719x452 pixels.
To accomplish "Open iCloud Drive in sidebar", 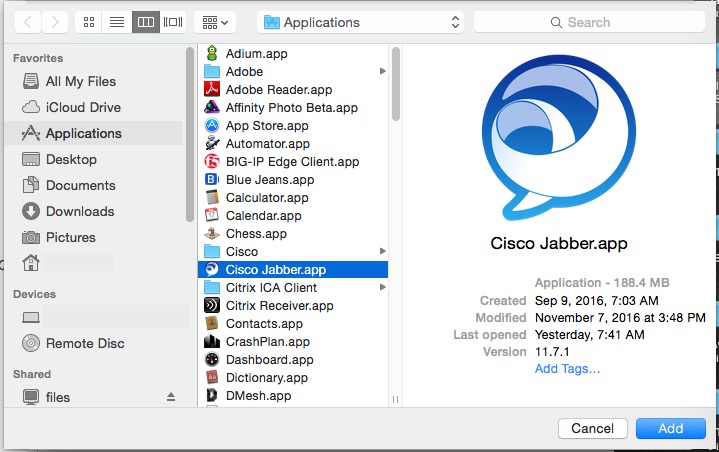I will [x=93, y=107].
